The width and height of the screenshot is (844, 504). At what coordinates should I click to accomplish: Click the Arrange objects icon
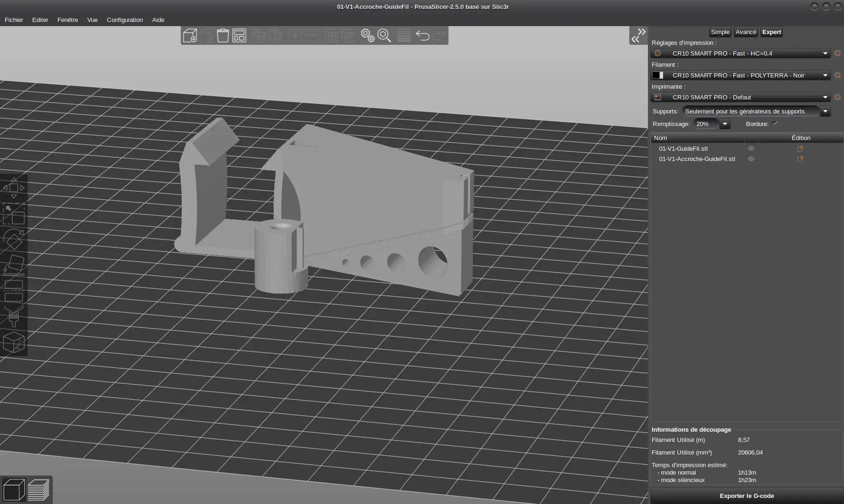tap(239, 35)
